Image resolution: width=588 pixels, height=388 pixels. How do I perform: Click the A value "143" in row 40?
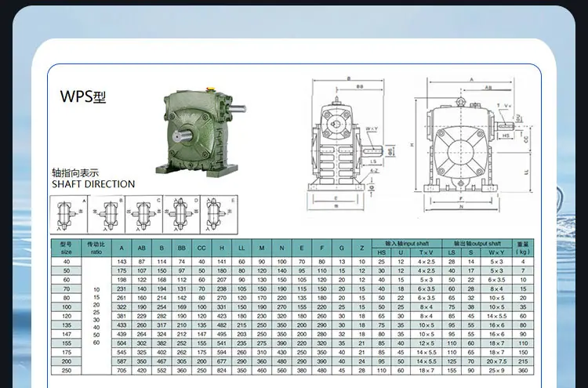click(122, 262)
